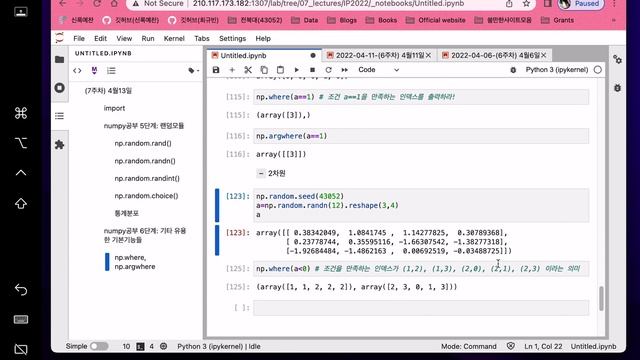Open the Settings menu
Viewport: 640px width, 360px height.
tap(232, 38)
